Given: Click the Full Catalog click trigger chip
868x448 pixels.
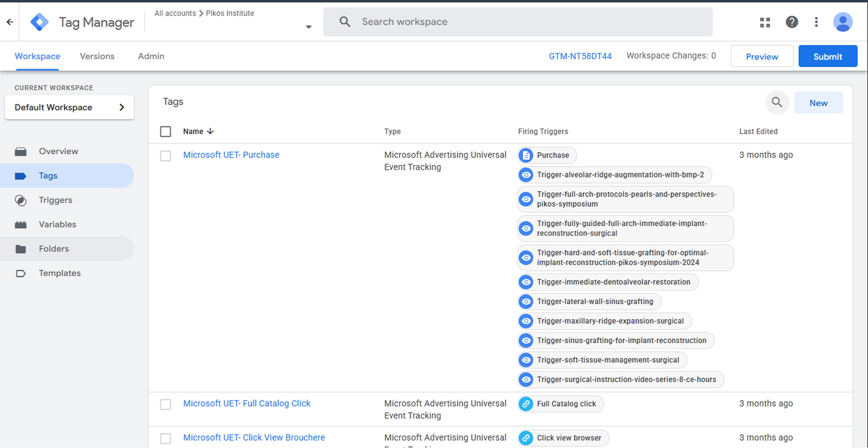Looking at the screenshot, I should click(x=560, y=404).
